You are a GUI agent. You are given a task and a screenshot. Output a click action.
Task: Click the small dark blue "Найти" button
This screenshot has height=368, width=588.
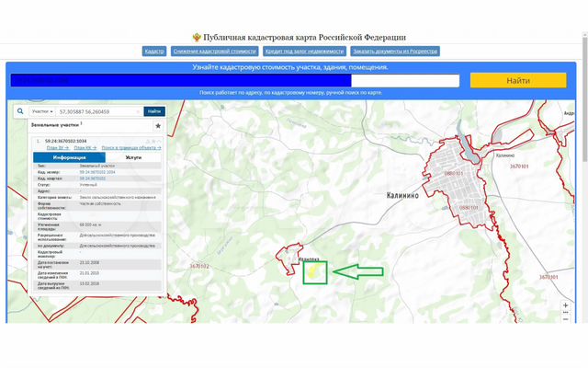click(154, 111)
